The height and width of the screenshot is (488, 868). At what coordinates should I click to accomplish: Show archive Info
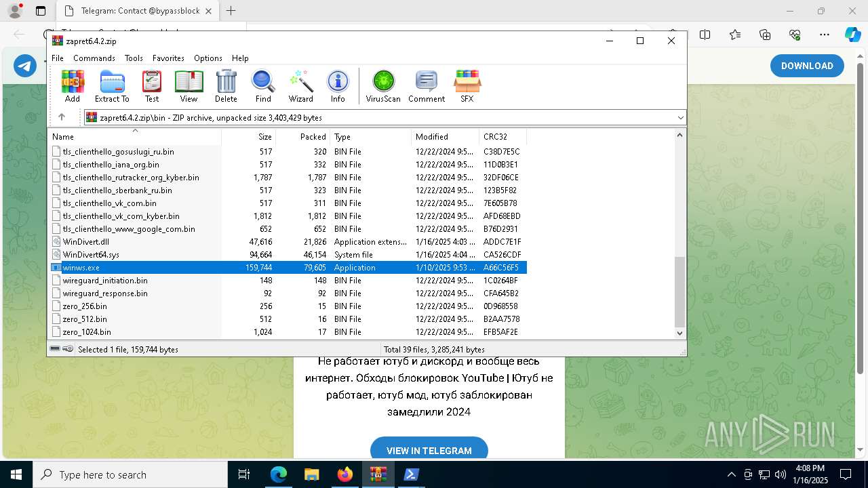(338, 86)
